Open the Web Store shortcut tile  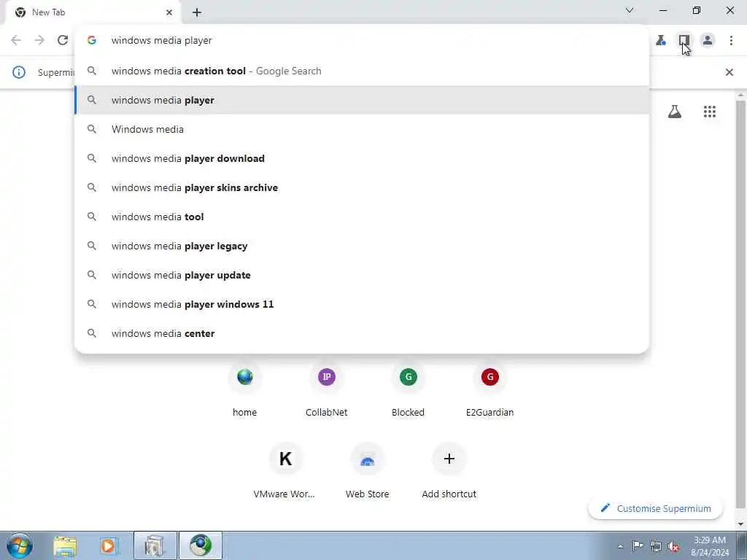(x=368, y=472)
